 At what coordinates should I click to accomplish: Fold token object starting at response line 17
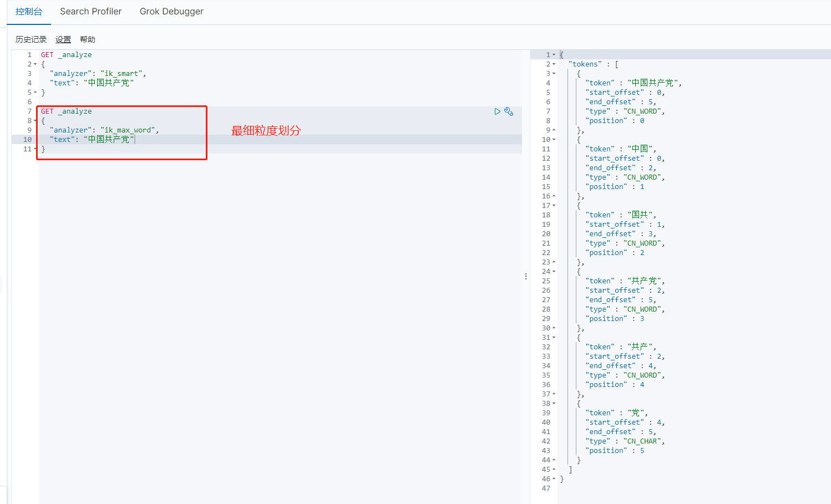click(554, 206)
